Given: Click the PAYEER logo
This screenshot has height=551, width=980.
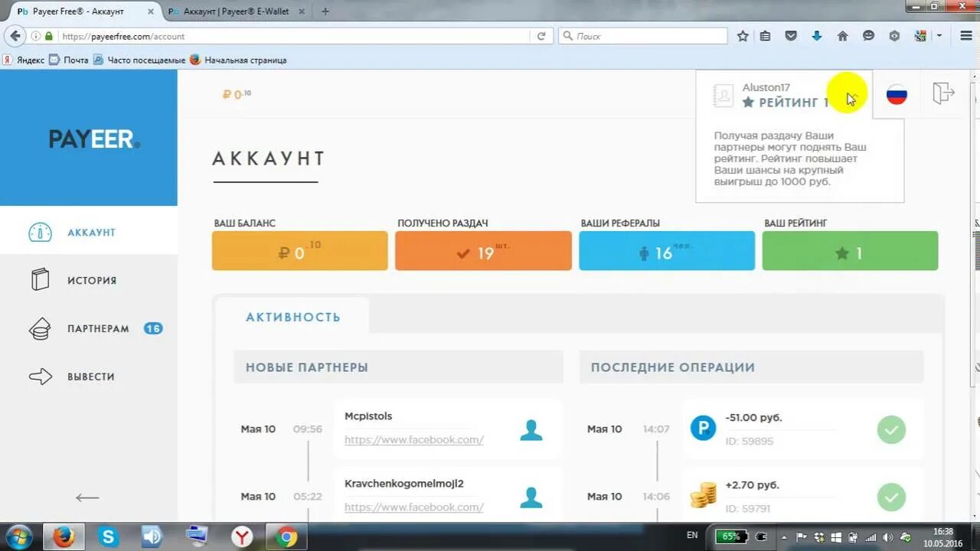Looking at the screenshot, I should (x=94, y=139).
